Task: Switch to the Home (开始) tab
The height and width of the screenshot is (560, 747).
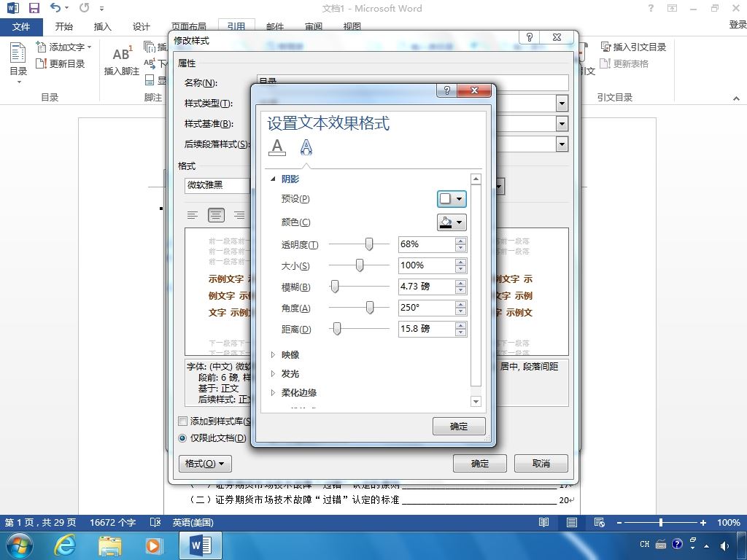Action: 64,27
